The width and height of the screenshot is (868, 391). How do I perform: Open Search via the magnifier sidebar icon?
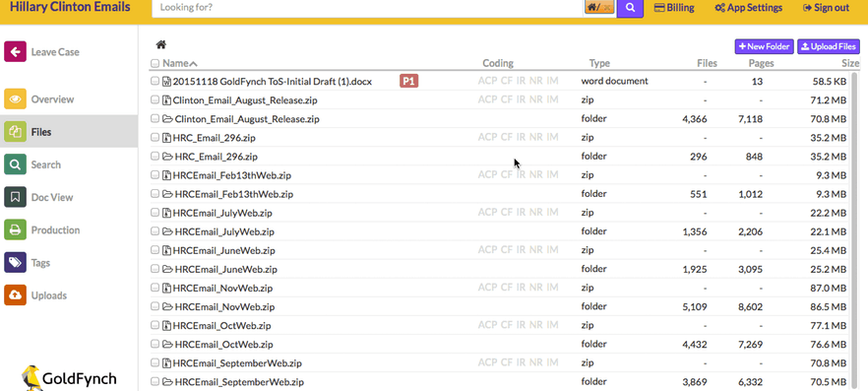15,164
